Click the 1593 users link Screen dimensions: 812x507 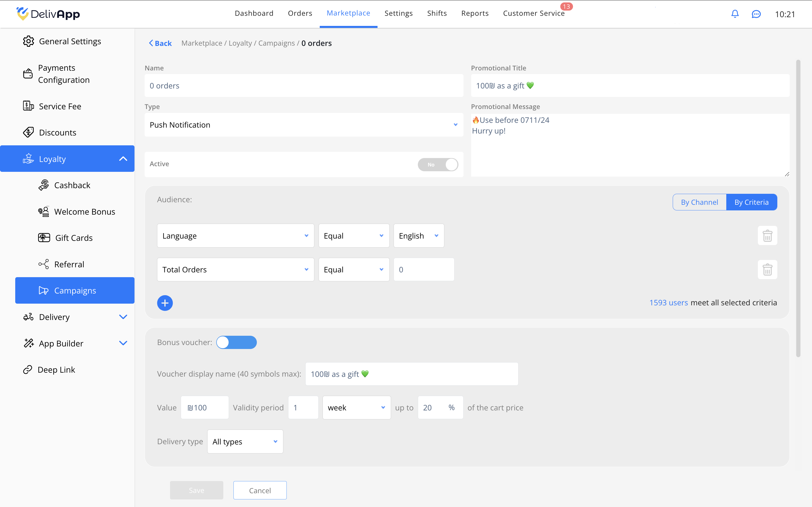coord(668,303)
